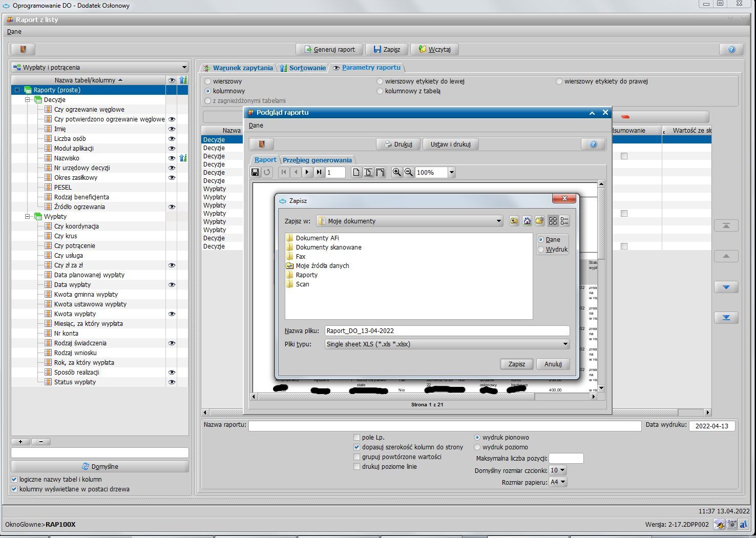
Task: Open help icon in Raport z listy toolbar
Action: (x=731, y=49)
